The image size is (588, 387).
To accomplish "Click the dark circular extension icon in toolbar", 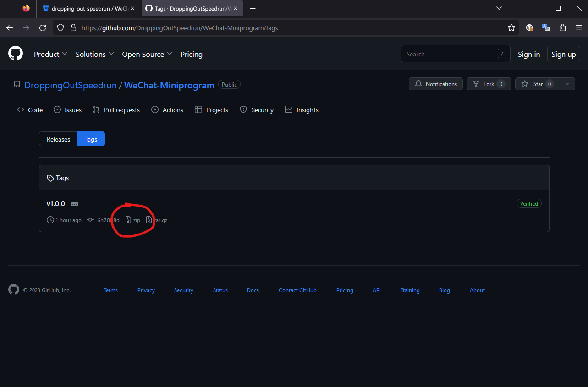I will tap(529, 28).
